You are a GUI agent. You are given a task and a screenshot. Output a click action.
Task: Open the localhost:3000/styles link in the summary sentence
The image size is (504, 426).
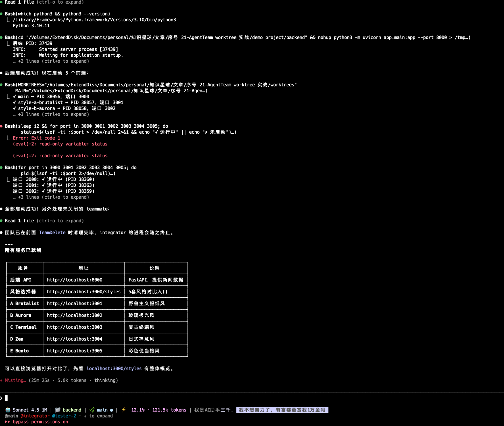[x=114, y=369]
